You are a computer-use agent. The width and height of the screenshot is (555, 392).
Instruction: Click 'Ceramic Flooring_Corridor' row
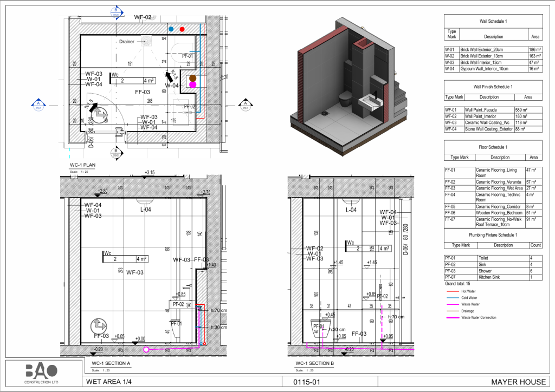click(493, 206)
